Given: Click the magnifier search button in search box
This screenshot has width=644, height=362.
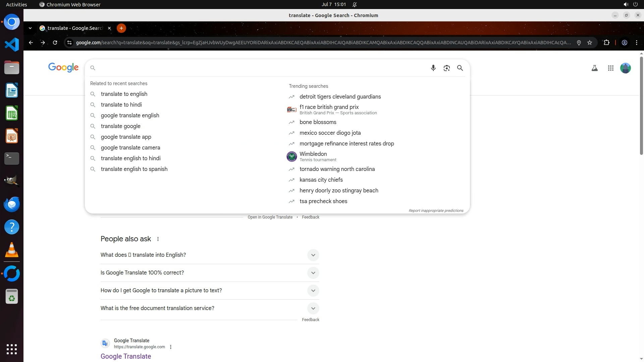Looking at the screenshot, I should point(460,68).
